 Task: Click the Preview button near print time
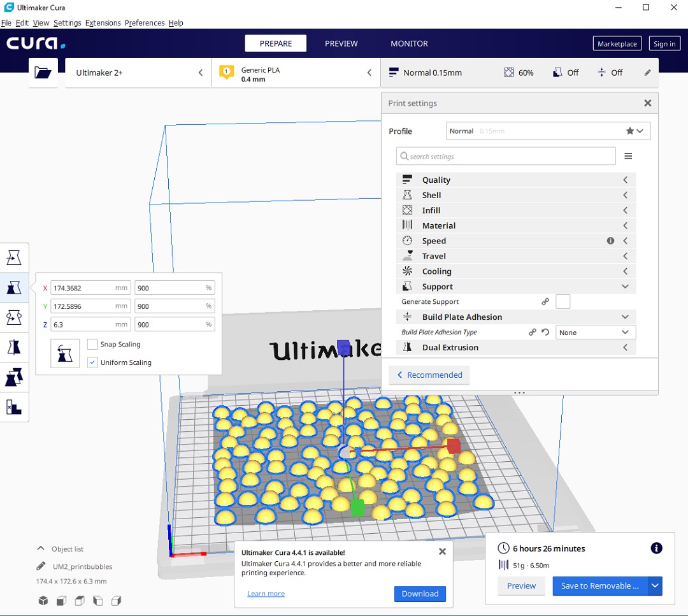pyautogui.click(x=521, y=585)
